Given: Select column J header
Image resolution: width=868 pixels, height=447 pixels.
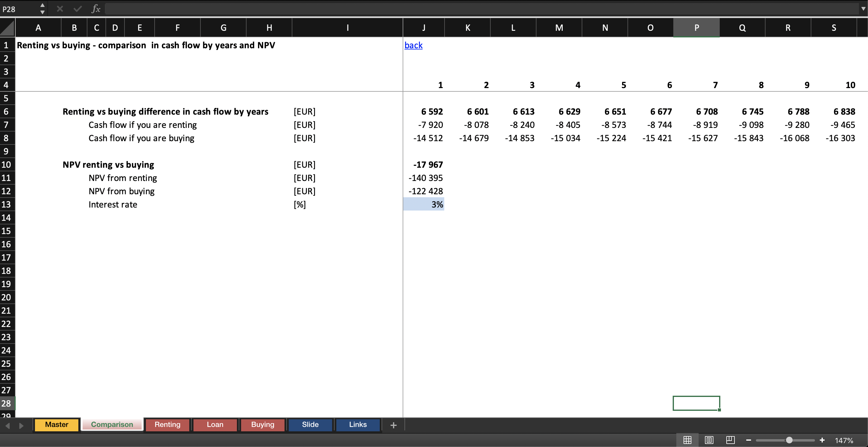Looking at the screenshot, I should 423,28.
